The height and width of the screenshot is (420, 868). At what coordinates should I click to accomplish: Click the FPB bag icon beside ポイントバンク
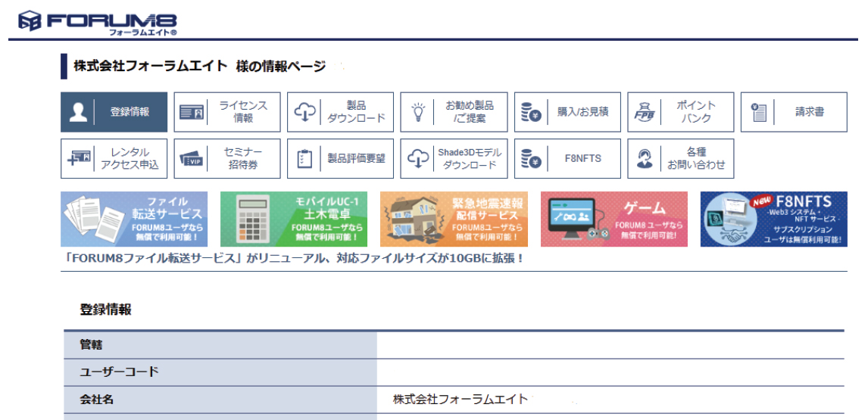tap(645, 112)
